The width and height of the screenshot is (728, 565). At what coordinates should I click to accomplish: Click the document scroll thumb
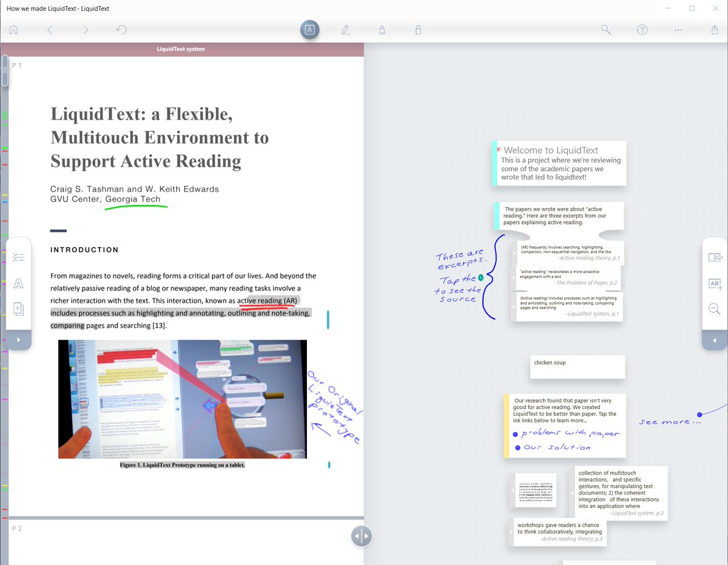click(x=4, y=71)
